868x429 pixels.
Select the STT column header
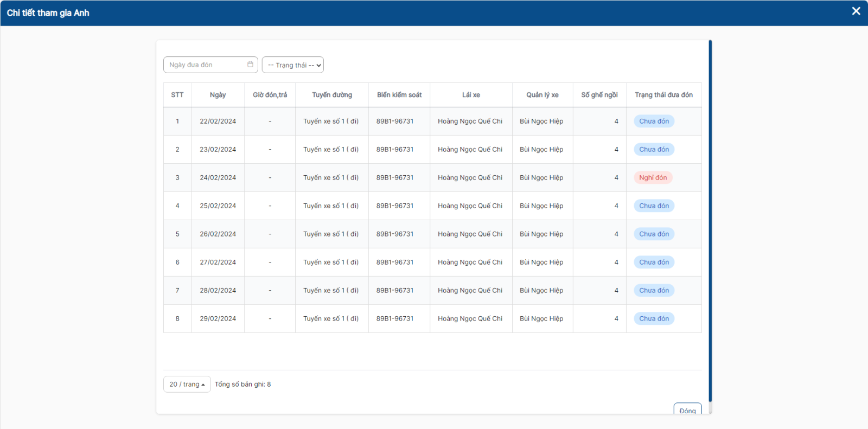(177, 95)
